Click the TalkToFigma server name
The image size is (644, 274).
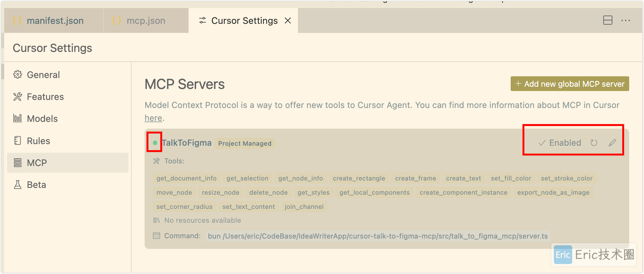[187, 143]
